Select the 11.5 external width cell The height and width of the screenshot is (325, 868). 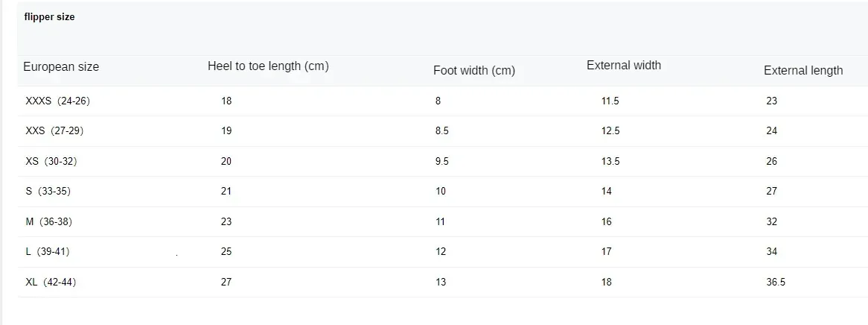pyautogui.click(x=610, y=101)
